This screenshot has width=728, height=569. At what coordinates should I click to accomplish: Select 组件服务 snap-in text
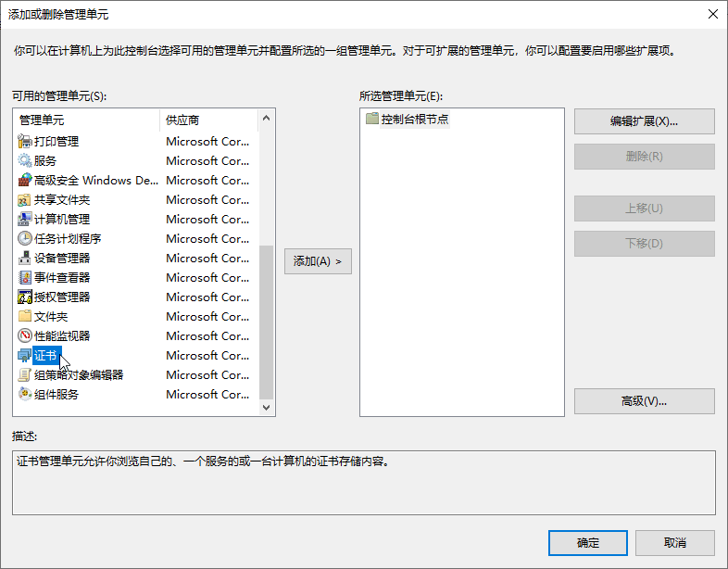click(56, 395)
